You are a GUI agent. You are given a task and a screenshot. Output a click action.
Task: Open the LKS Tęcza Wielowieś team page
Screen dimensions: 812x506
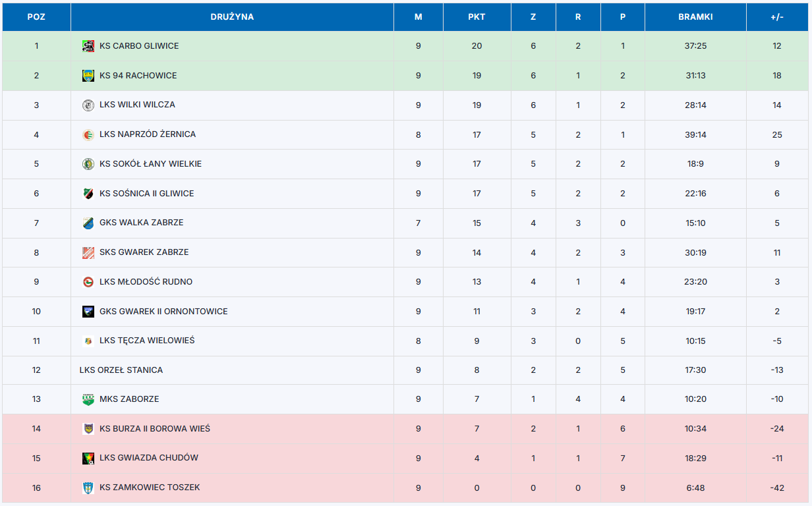pos(147,341)
